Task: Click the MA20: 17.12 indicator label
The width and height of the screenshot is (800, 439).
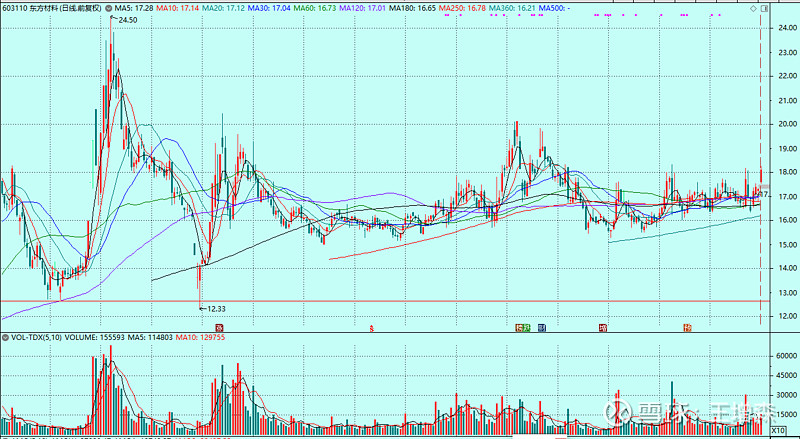Action: [x=223, y=9]
